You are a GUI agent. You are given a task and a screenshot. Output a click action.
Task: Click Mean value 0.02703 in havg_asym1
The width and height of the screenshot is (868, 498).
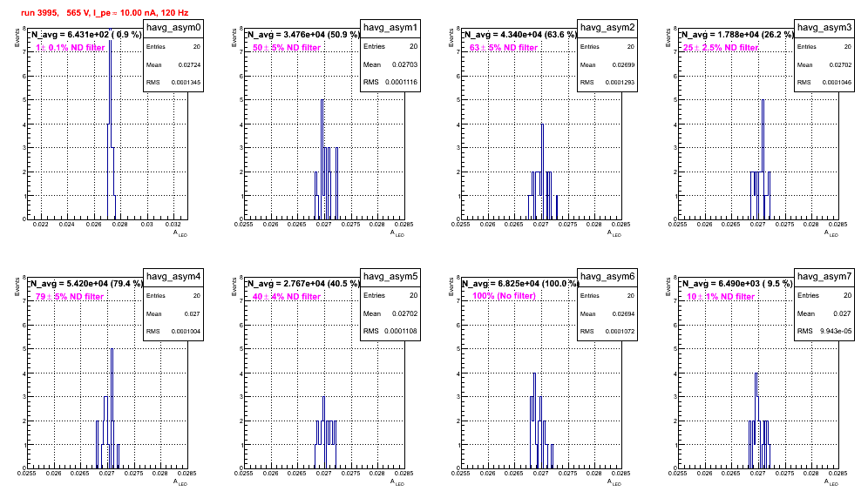404,64
